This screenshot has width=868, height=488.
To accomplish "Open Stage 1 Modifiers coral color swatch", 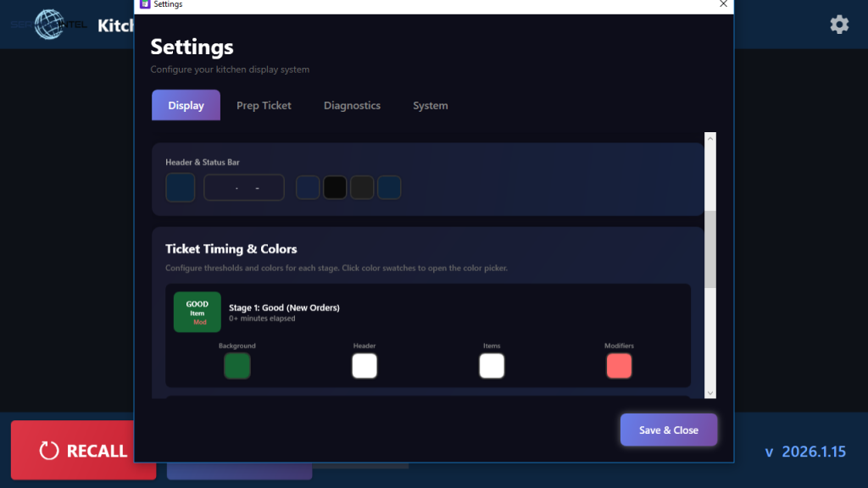I will coord(619,366).
